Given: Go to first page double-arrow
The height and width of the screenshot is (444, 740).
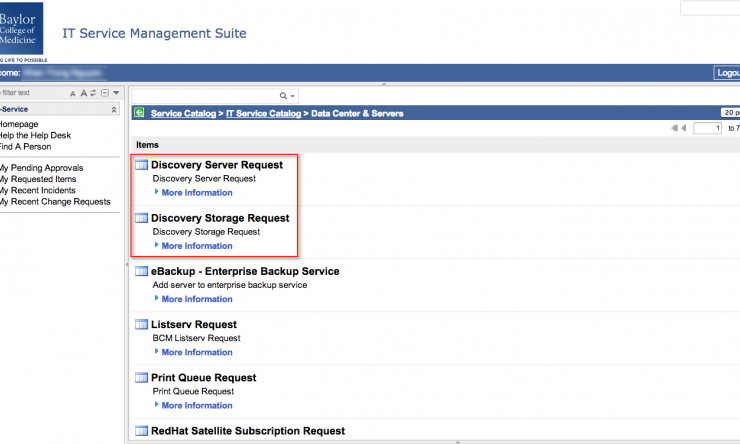Looking at the screenshot, I should (x=674, y=128).
